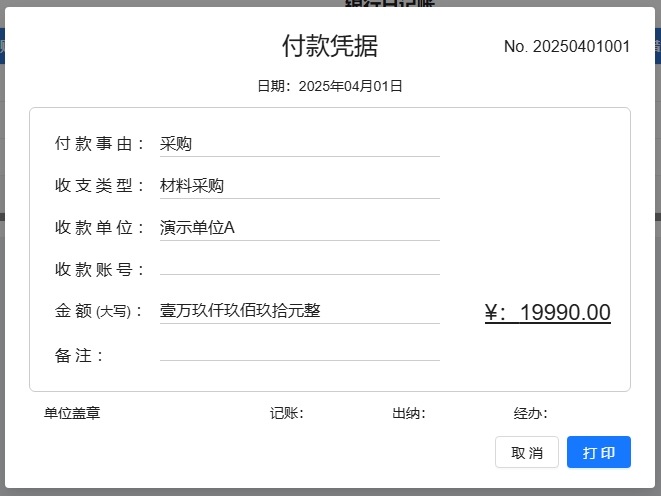Image resolution: width=661 pixels, height=496 pixels.
Task: Click the 付款凭据 dialog title
Action: click(x=330, y=46)
